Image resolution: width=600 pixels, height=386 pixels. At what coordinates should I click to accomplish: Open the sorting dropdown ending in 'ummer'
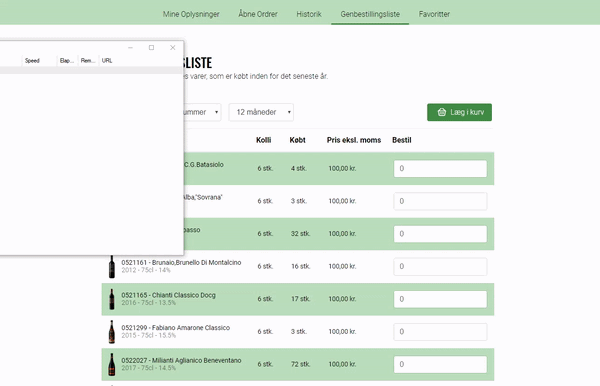tap(202, 112)
